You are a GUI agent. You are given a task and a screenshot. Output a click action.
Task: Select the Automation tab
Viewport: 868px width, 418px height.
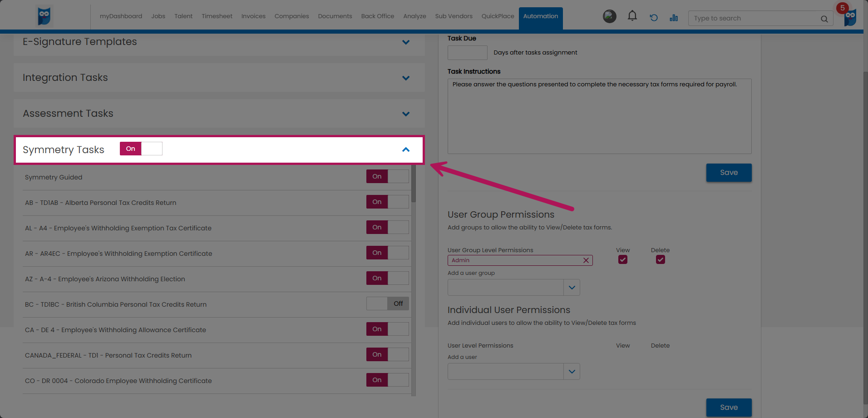coord(541,18)
